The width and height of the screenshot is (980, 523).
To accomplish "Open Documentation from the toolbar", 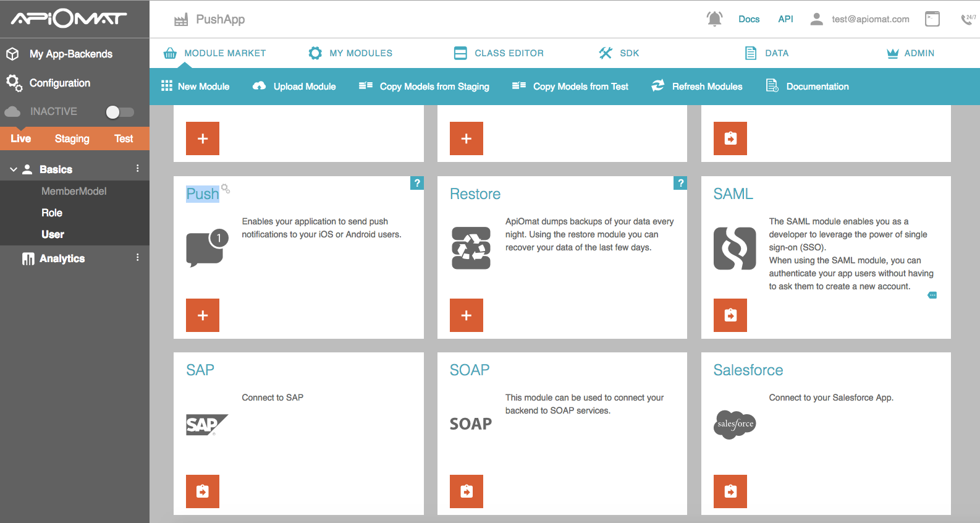I will (807, 87).
